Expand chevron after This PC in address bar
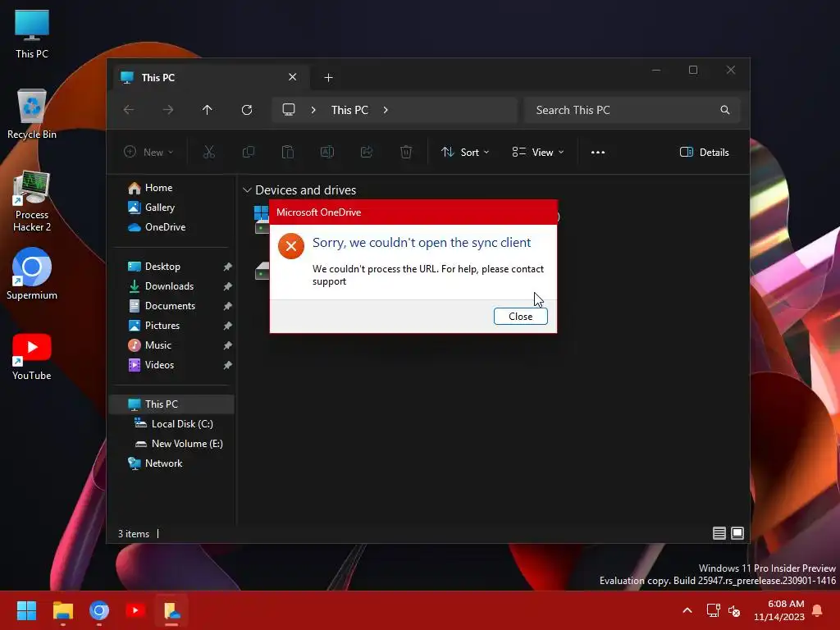The width and height of the screenshot is (840, 630). tap(386, 110)
